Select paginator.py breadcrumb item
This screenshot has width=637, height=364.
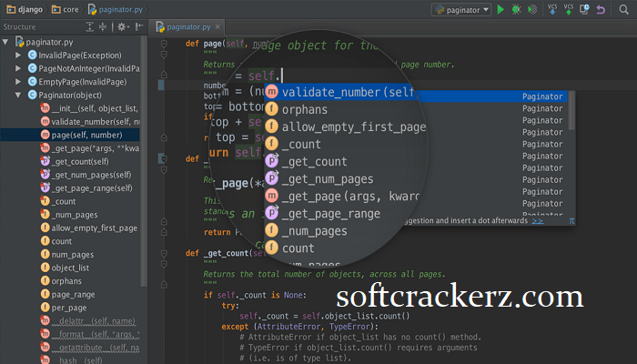click(116, 9)
